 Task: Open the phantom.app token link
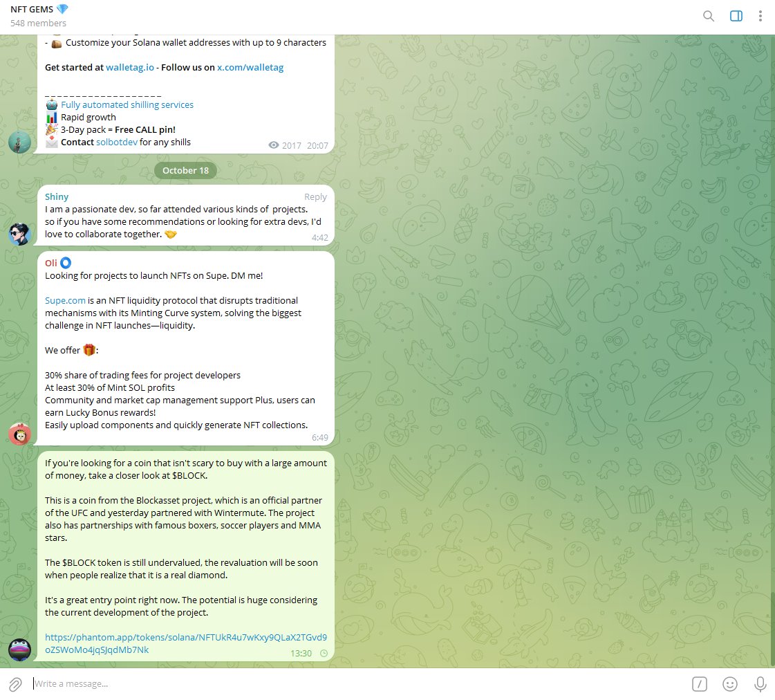[186, 644]
